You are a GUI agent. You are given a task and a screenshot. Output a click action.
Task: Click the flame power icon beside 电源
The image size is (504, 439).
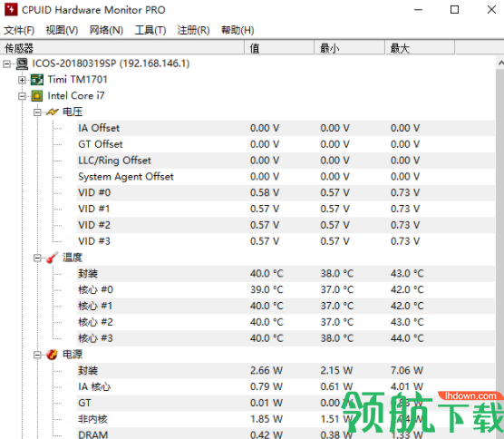[x=52, y=355]
